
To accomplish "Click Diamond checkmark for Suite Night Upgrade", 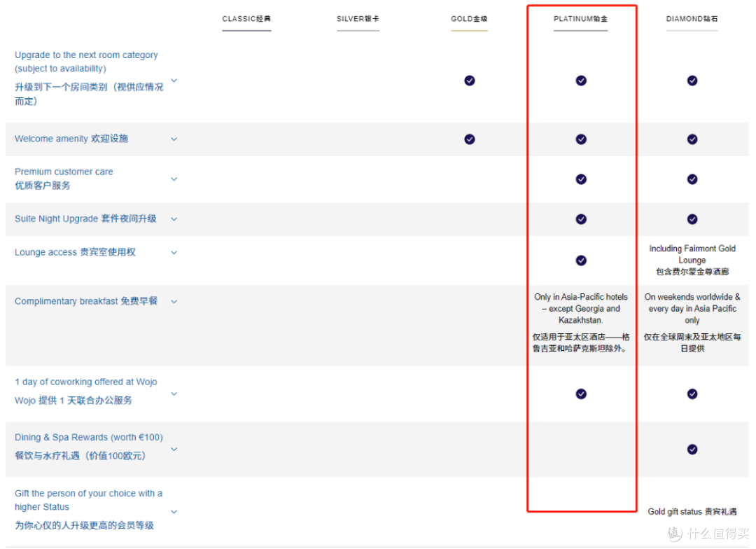I will [692, 219].
